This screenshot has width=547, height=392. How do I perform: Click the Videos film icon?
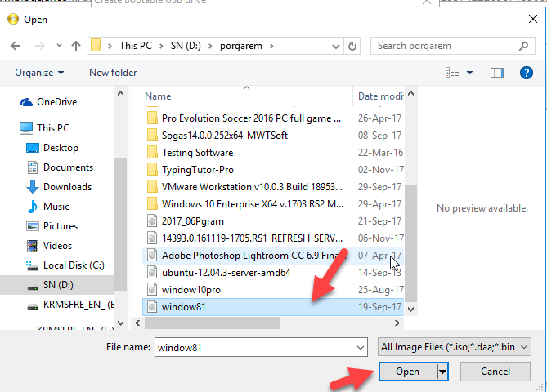point(33,246)
